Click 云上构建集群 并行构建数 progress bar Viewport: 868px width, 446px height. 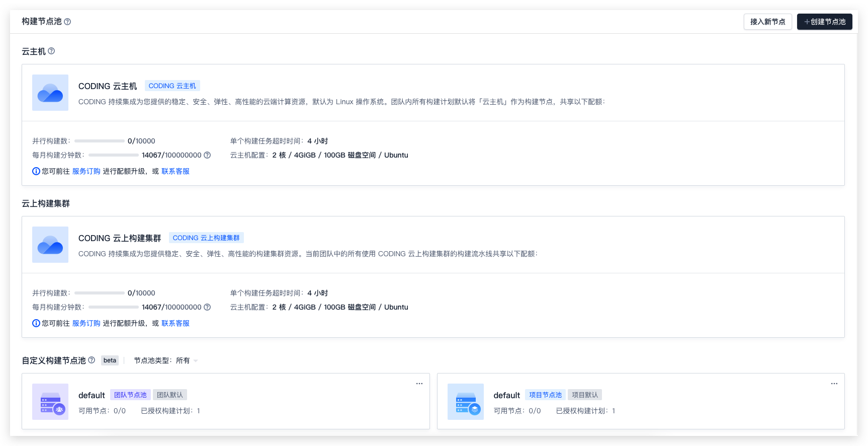100,293
